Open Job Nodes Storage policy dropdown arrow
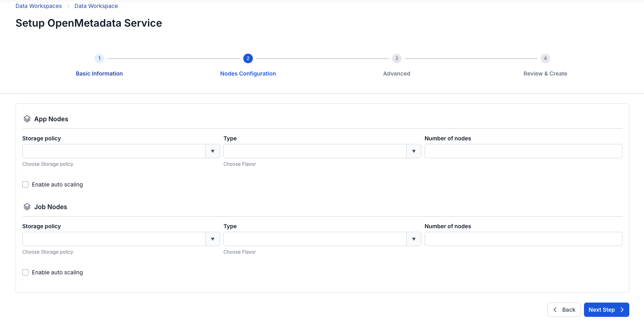This screenshot has width=644, height=328. [x=213, y=239]
